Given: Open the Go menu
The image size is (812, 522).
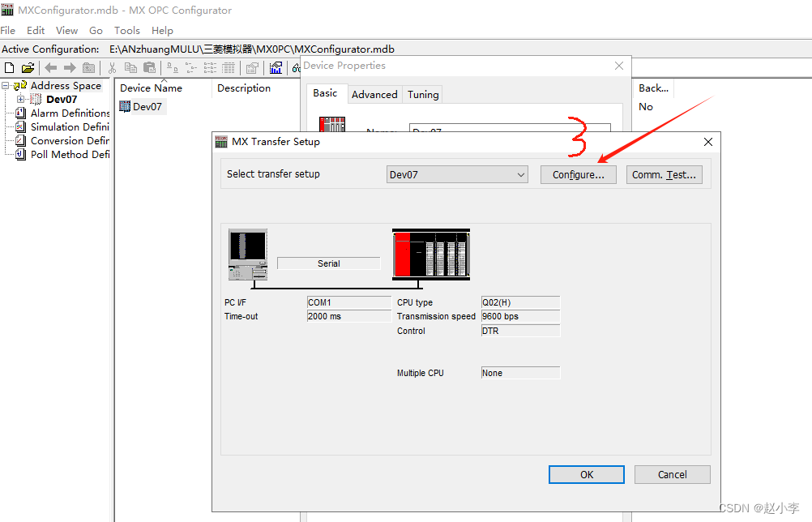Looking at the screenshot, I should pyautogui.click(x=96, y=31).
